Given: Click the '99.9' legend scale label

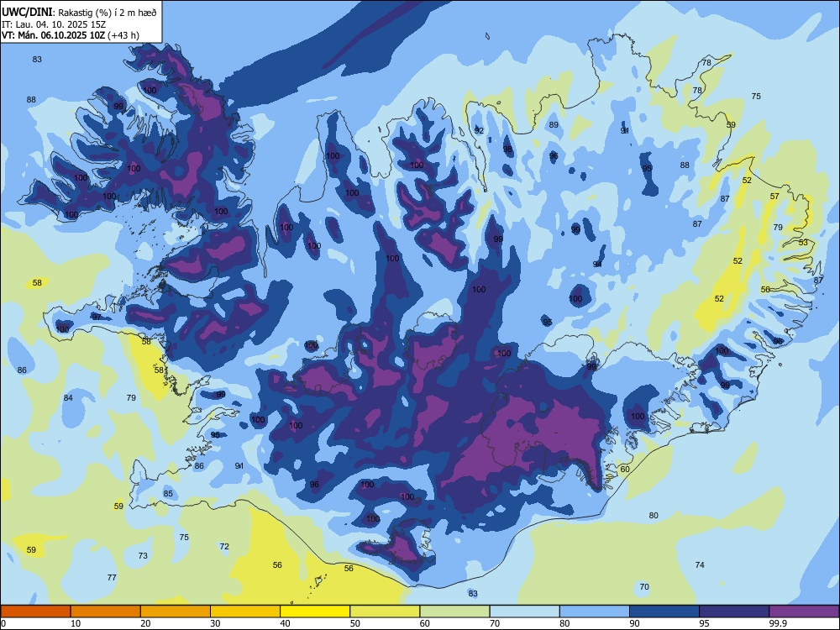Looking at the screenshot, I should (x=777, y=623).
